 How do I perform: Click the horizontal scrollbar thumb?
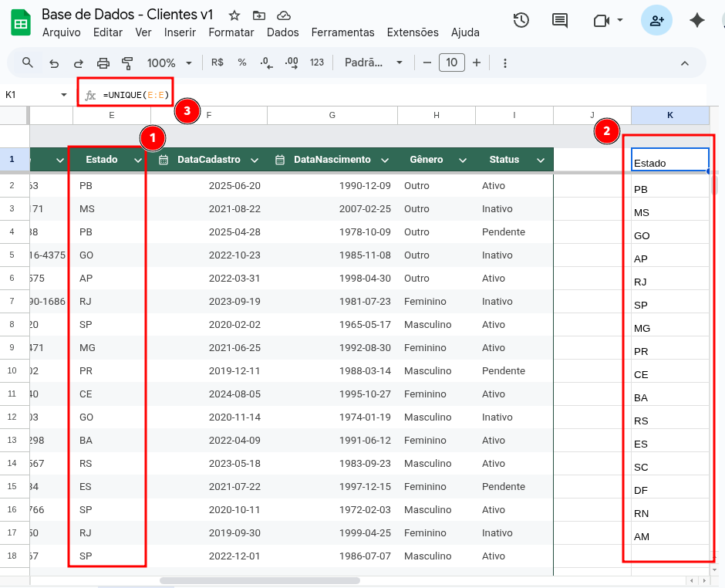point(260,580)
